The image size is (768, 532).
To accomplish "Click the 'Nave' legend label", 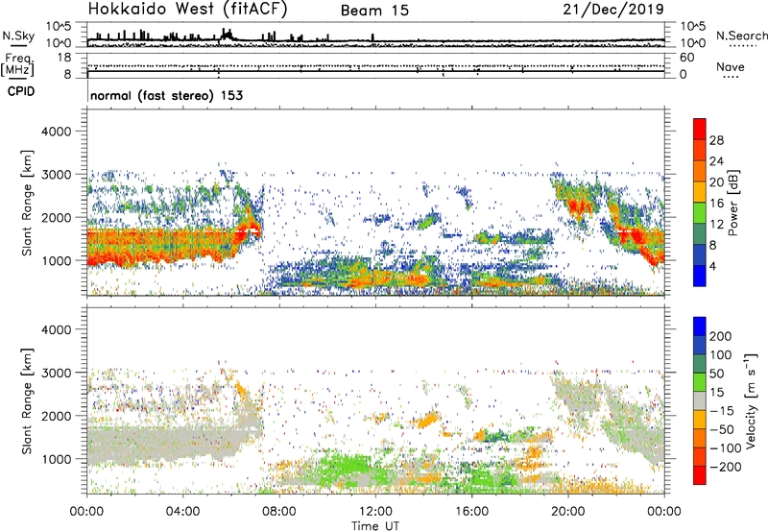I will click(x=730, y=66).
